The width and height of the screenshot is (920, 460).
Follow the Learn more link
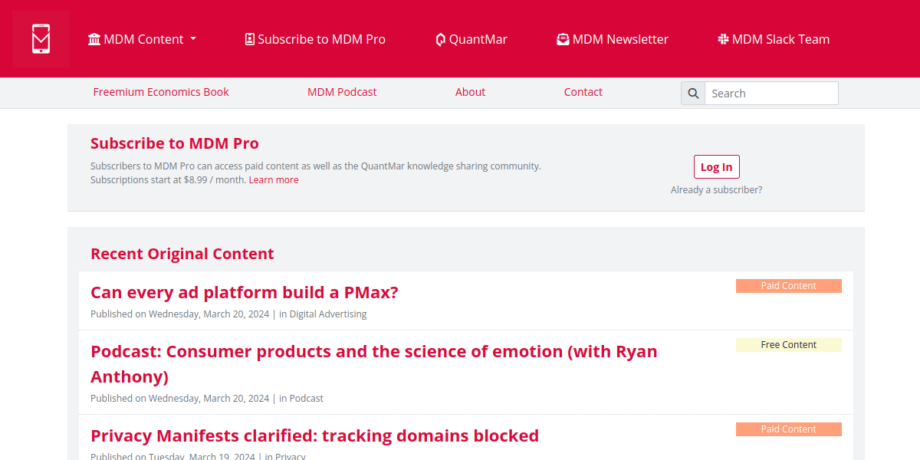274,180
